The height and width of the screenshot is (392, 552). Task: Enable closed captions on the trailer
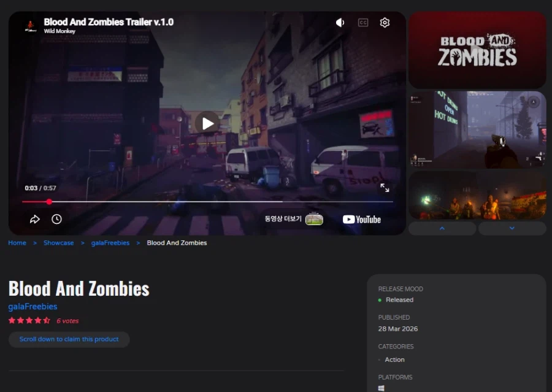pos(362,22)
